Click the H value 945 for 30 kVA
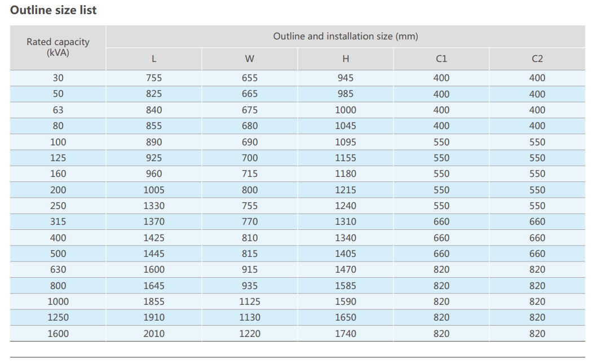This screenshot has height=364, width=597. click(x=346, y=78)
